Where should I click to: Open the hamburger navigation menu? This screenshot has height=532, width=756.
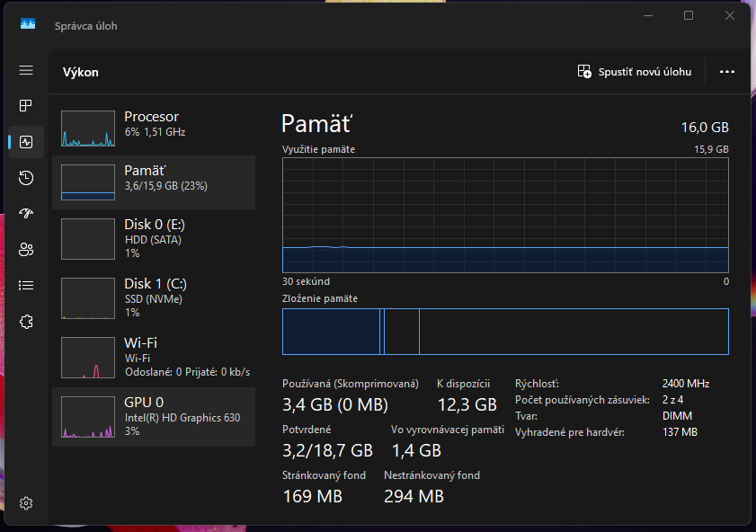(26, 70)
